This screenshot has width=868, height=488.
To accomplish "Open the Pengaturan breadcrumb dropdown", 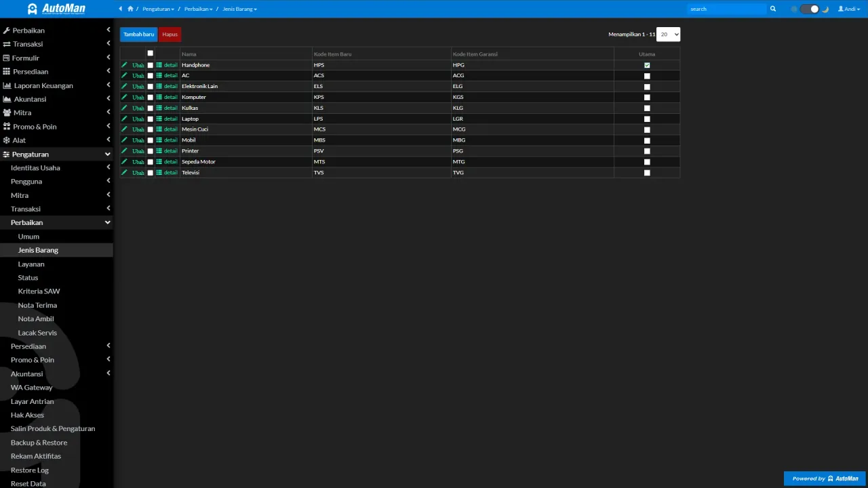I will tap(158, 9).
